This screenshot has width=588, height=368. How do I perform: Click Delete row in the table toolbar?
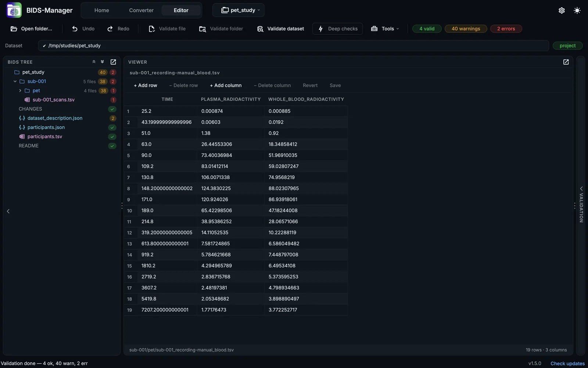[x=183, y=85]
